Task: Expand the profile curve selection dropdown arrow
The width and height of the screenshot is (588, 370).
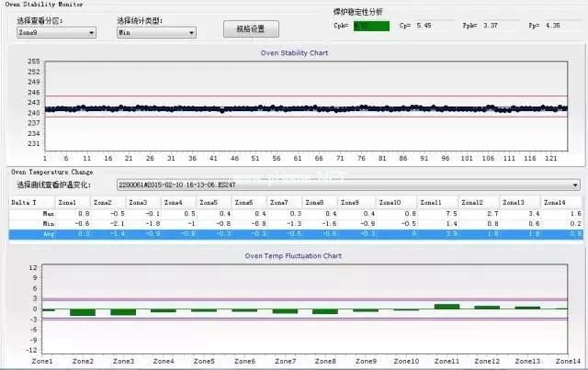Action: tap(575, 185)
